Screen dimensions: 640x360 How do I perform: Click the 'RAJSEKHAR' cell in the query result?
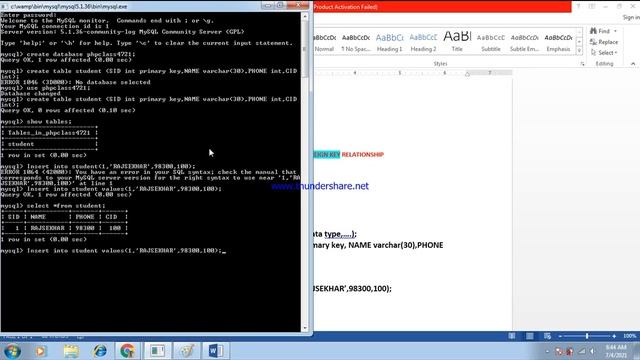(x=47, y=228)
